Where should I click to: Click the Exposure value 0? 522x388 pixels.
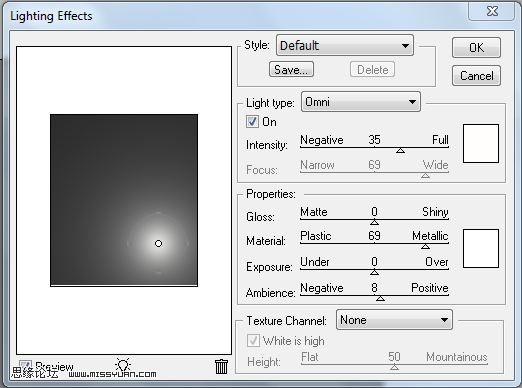click(374, 262)
